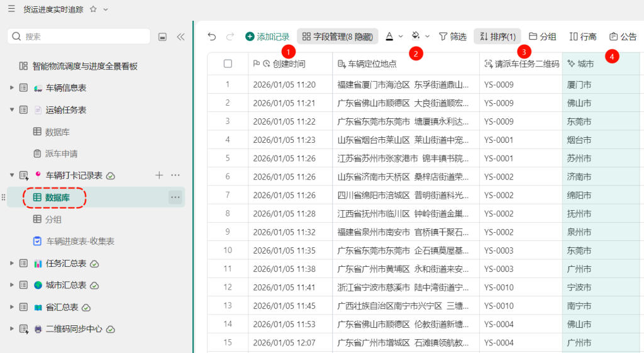644x353 pixels.
Task: Star the 货运进度实时追踪 document
Action: (93, 9)
